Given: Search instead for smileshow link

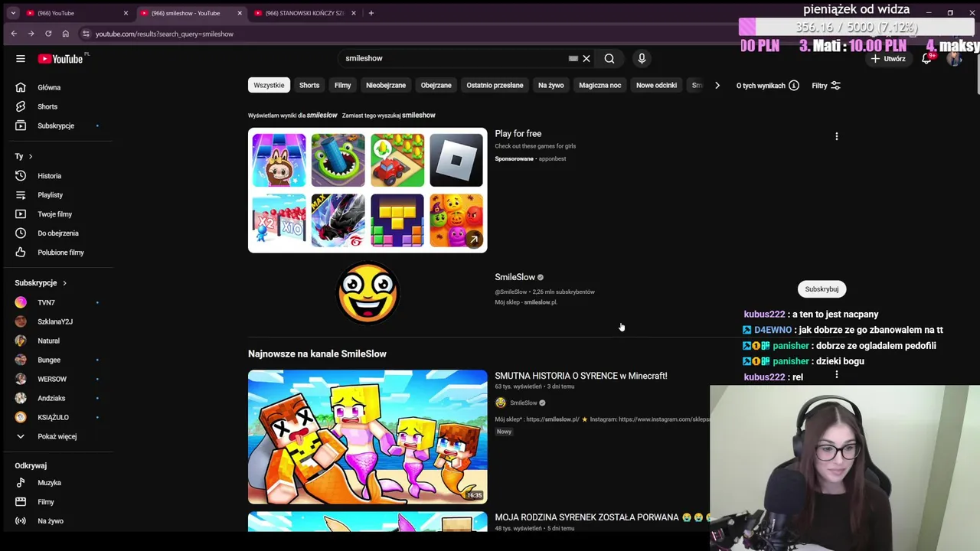Looking at the screenshot, I should click(x=419, y=115).
